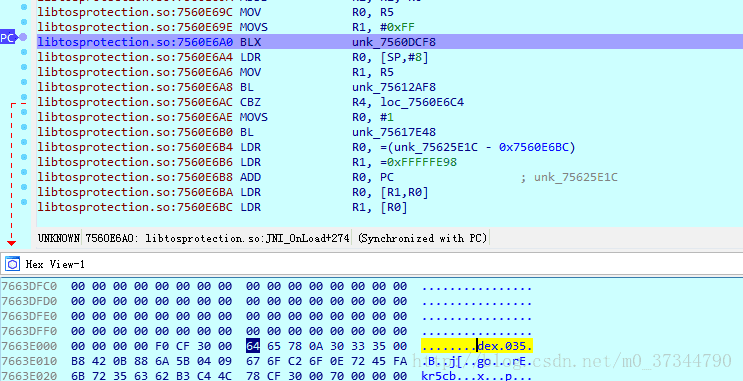
Task: Click hex row address 7663DFF0
Action: click(x=29, y=331)
